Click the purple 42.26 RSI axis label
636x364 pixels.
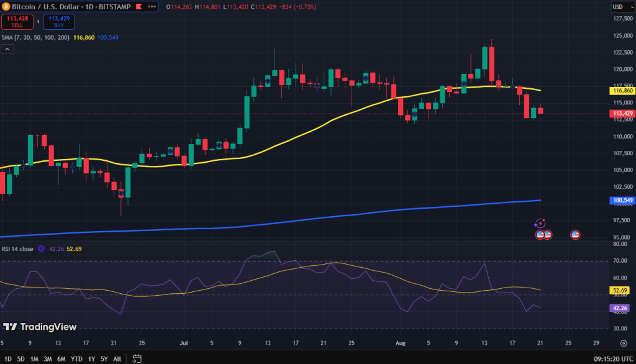620,308
